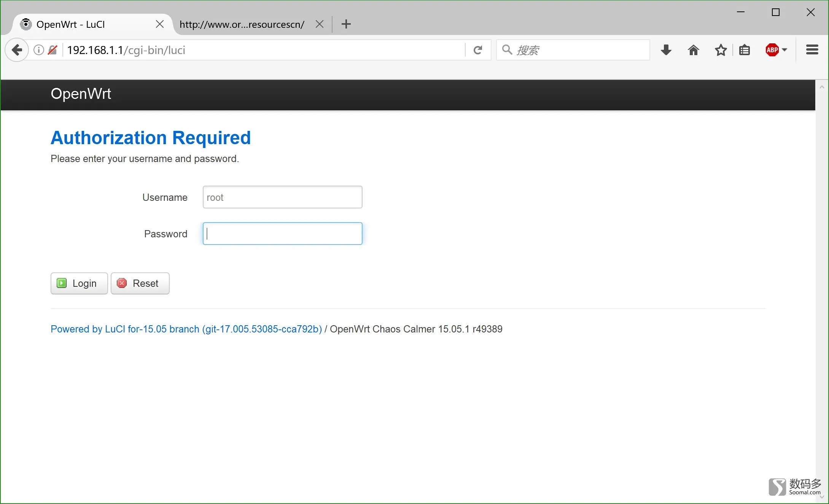
Task: Click 'Please enter your username and password.' text
Action: point(145,159)
